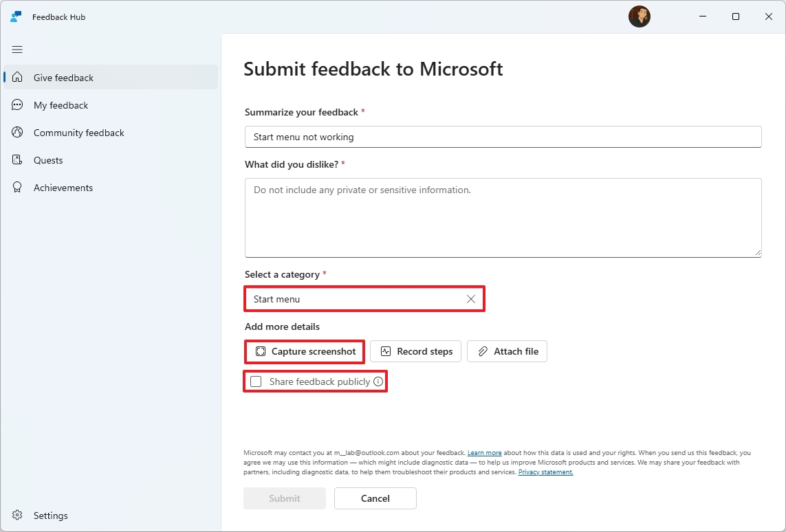
Task: Open the Settings gear
Action: coord(17,515)
